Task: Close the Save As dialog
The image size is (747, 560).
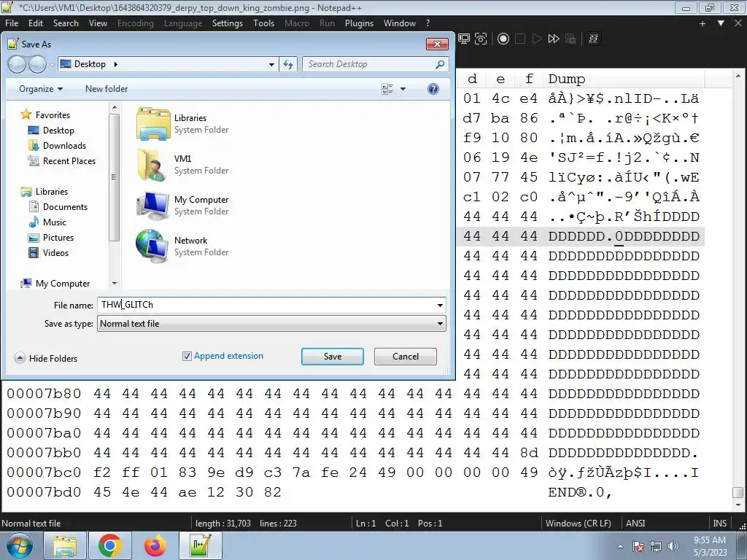Action: tap(437, 44)
